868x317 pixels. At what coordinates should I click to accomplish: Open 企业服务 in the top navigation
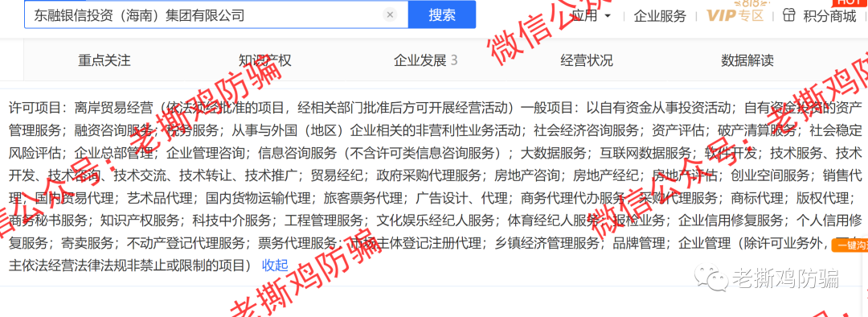pos(660,15)
